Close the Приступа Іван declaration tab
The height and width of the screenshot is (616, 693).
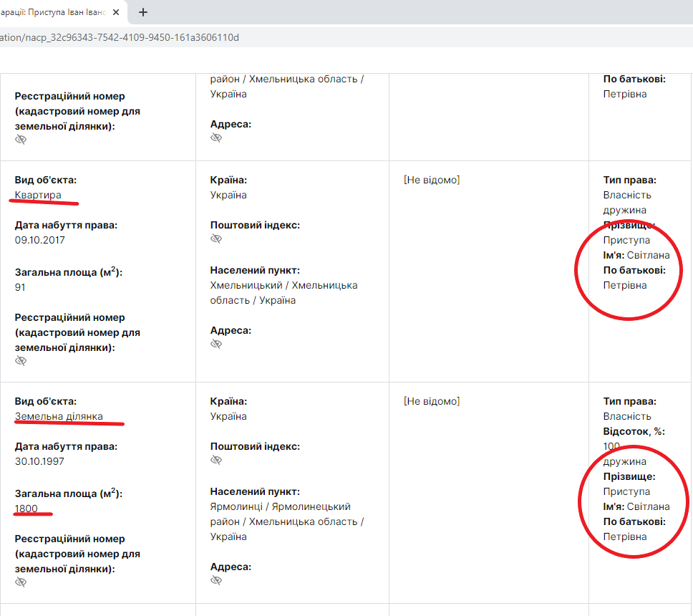116,12
